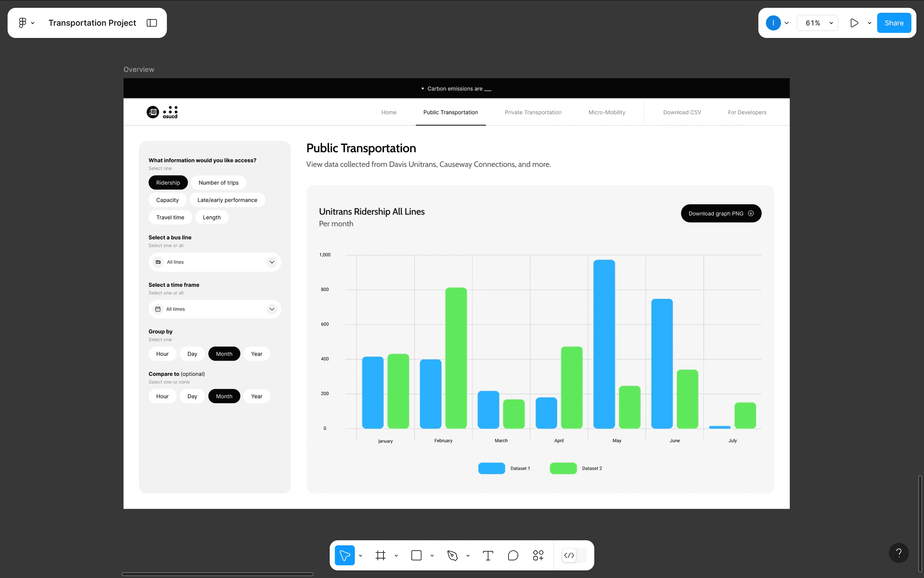The image size is (924, 578).
Task: Select the Move tool in bottom toolbar
Action: click(x=345, y=555)
